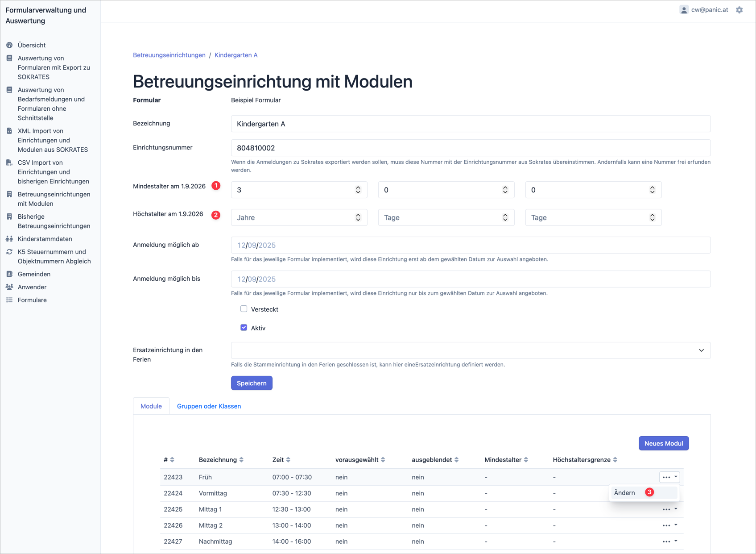756x554 pixels.
Task: Click the user profile icon next to cw@panic.at
Action: (x=683, y=10)
